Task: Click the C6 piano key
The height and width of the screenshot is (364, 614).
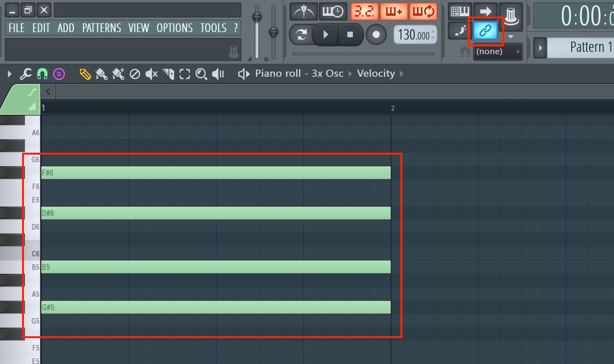Action: 20,253
